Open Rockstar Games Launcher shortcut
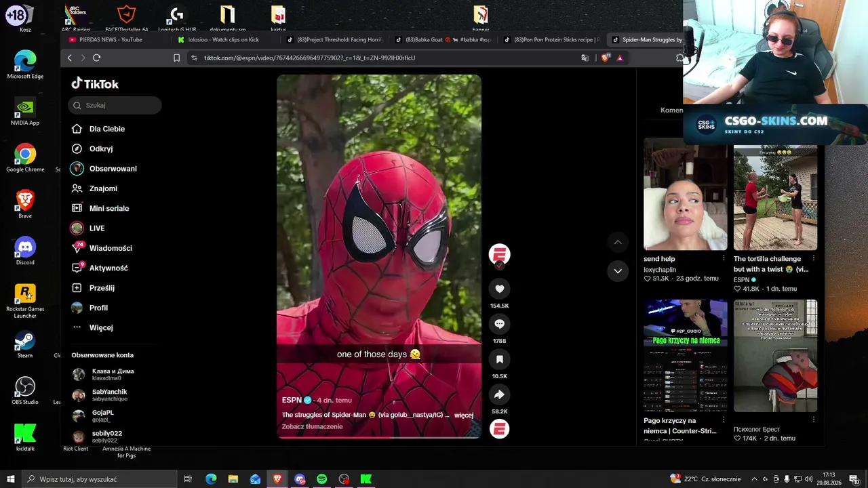 25,300
